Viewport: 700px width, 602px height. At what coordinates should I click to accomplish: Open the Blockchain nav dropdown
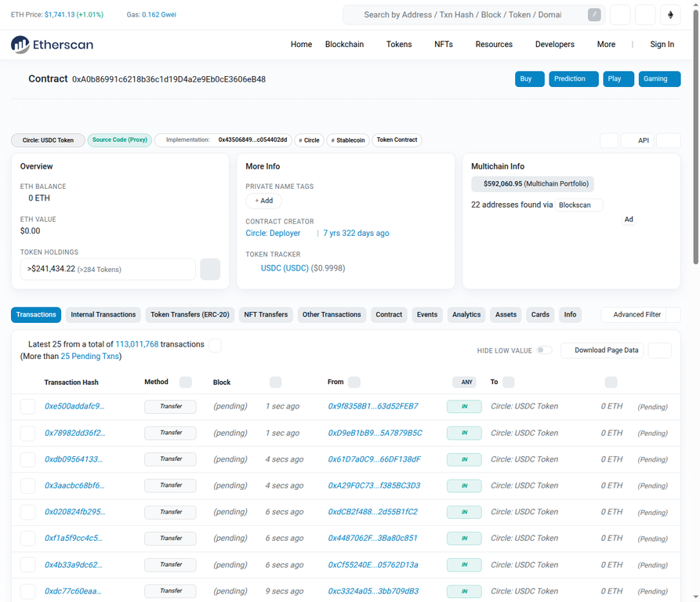point(344,44)
